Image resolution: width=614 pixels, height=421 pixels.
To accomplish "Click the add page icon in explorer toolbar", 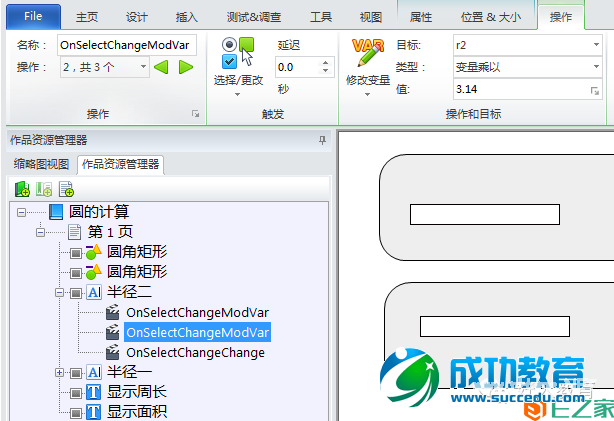I will point(66,189).
